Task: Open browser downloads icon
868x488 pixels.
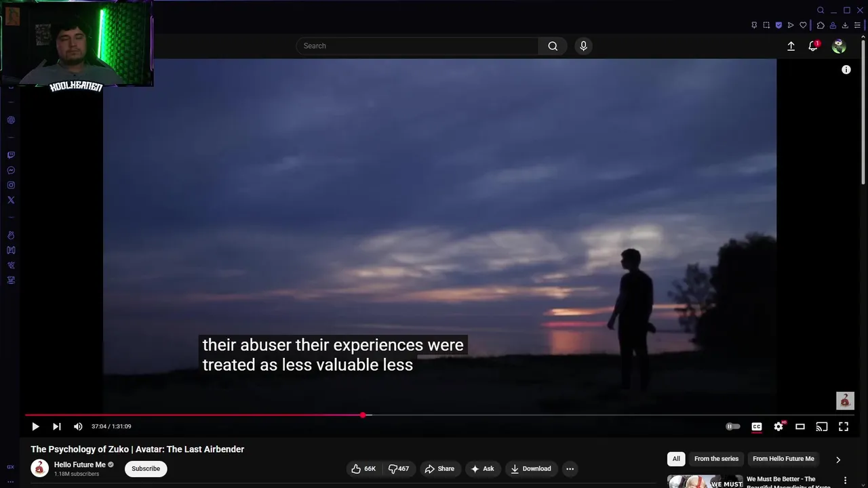Action: 845,25
